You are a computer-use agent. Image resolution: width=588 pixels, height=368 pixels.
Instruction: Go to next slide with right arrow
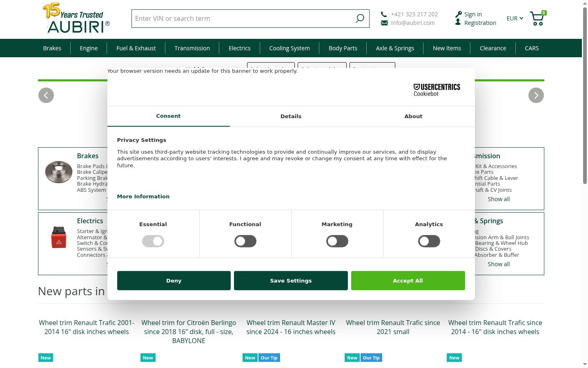pos(536,95)
